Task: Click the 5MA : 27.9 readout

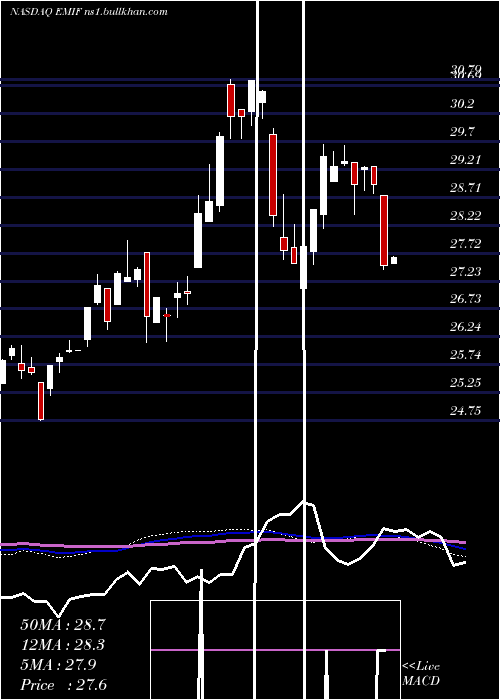Action: (x=58, y=665)
